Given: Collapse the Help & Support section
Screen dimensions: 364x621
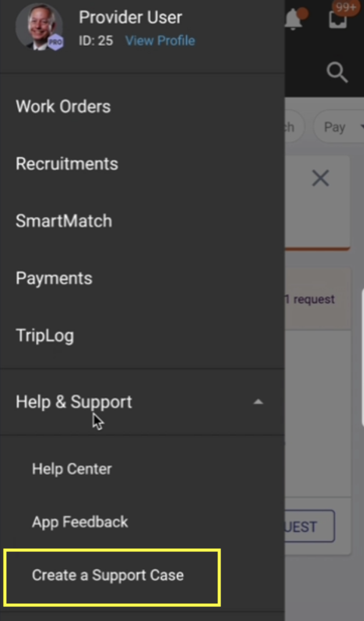Looking at the screenshot, I should [x=73, y=402].
